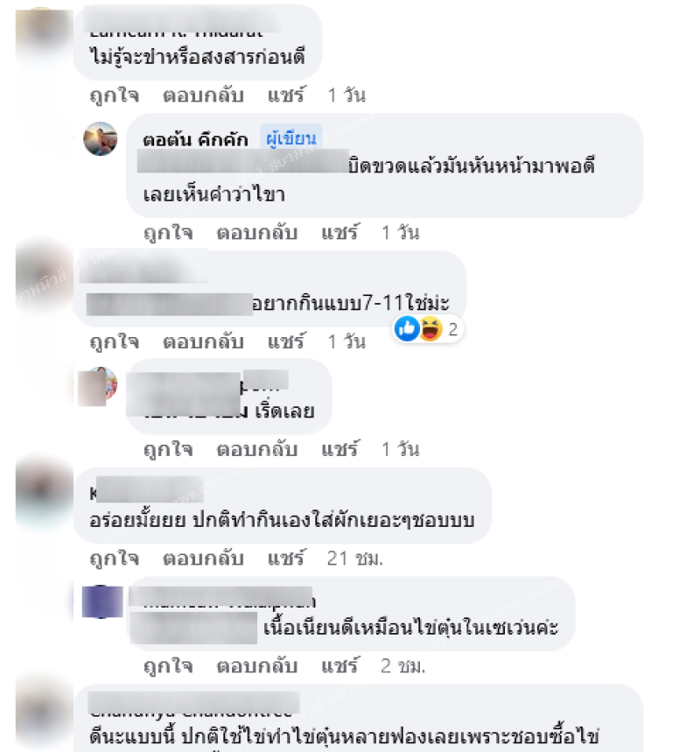Share the author's บิดขวด comment
Image resolution: width=700 pixels, height=752 pixels.
click(339, 232)
